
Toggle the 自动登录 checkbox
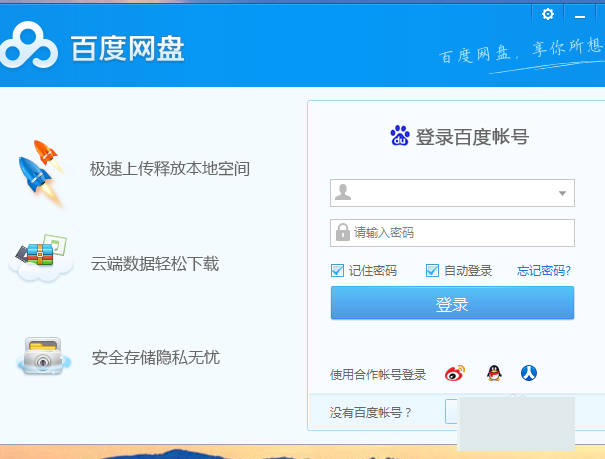(x=432, y=270)
